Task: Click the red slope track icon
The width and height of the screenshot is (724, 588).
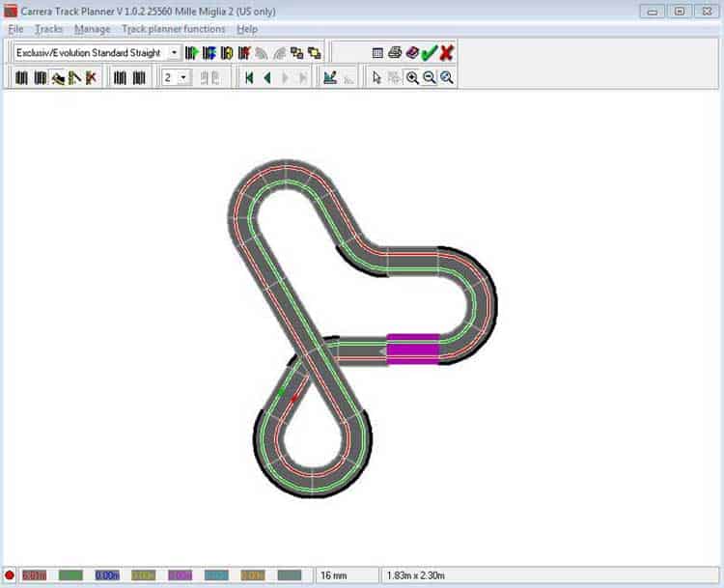Action: (x=91, y=78)
